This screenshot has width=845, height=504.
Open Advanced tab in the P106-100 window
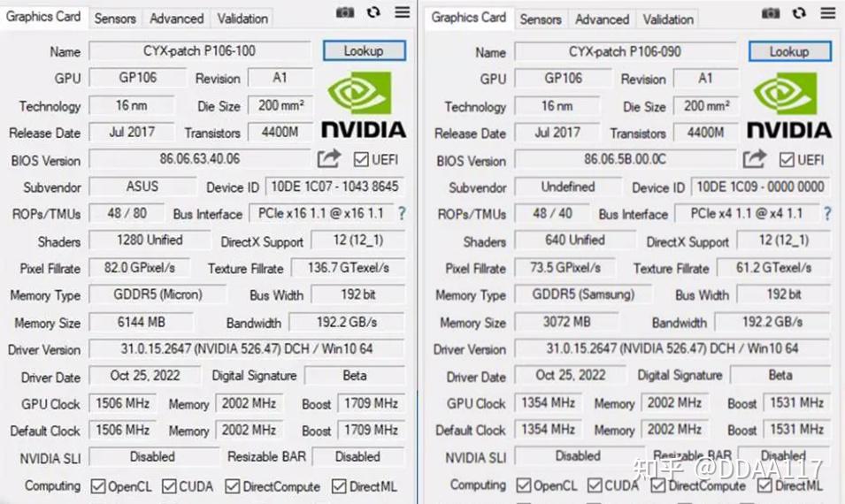(x=176, y=19)
